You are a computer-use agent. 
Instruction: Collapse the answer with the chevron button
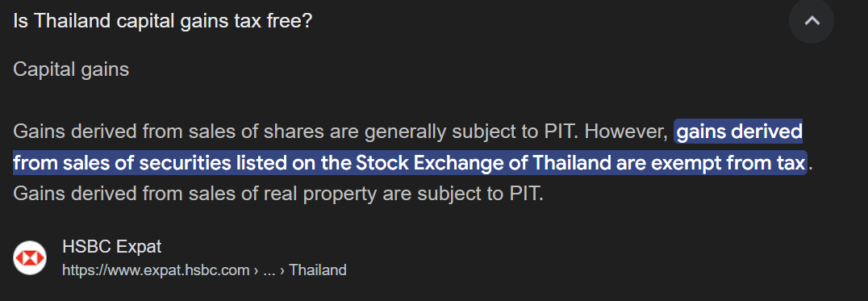(811, 21)
